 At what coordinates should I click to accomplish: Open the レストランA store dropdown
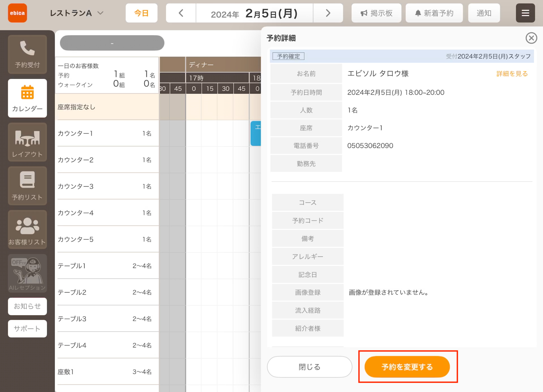[x=77, y=13]
